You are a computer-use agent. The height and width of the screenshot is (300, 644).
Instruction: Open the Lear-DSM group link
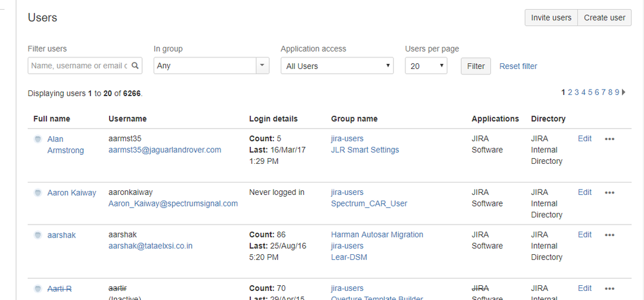pyautogui.click(x=348, y=257)
